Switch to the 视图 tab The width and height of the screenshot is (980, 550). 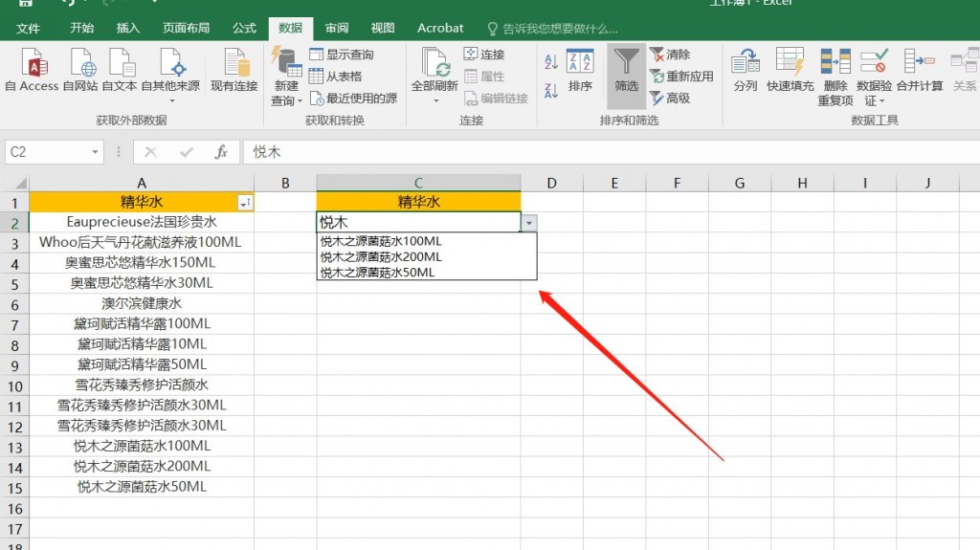click(383, 28)
